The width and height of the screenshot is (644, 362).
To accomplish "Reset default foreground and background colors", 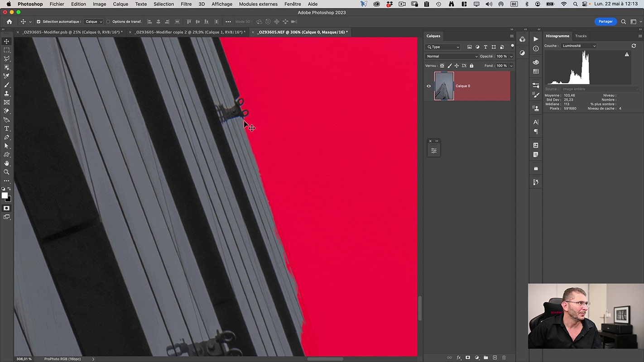I will click(x=3, y=189).
